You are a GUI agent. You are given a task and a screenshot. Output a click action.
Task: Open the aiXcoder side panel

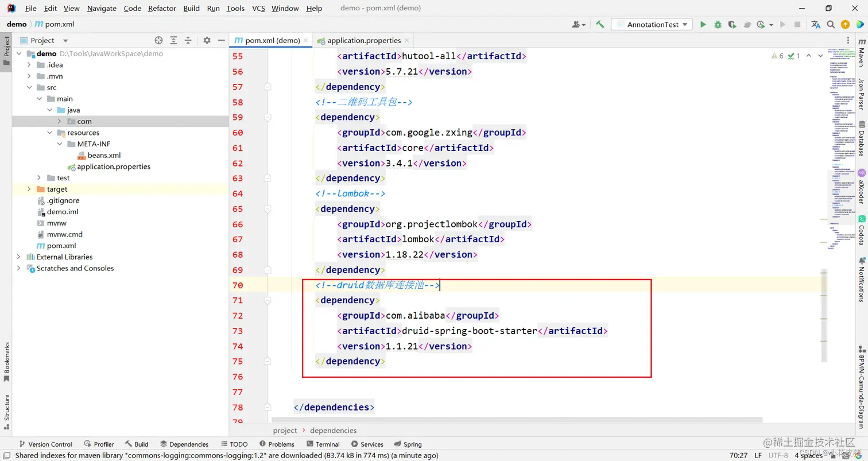point(862,186)
